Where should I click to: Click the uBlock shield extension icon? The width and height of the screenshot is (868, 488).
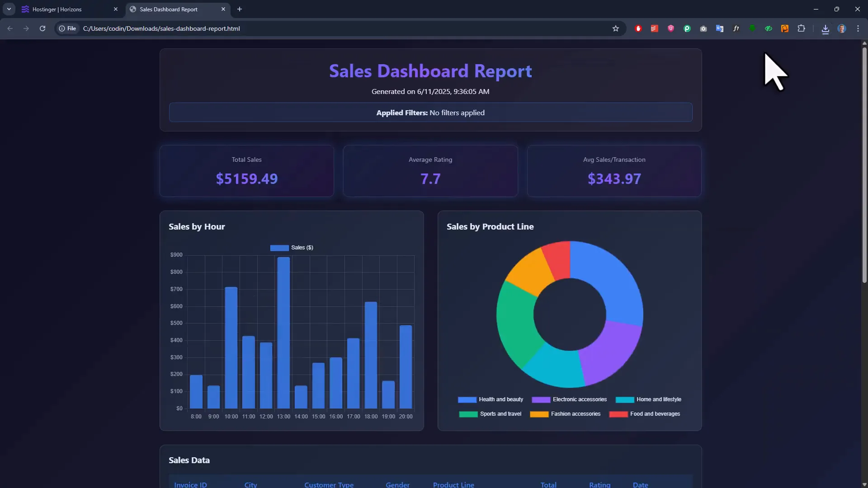pos(671,28)
